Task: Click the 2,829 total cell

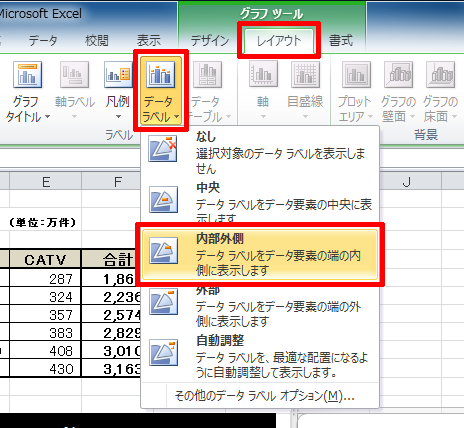Action: point(111,332)
